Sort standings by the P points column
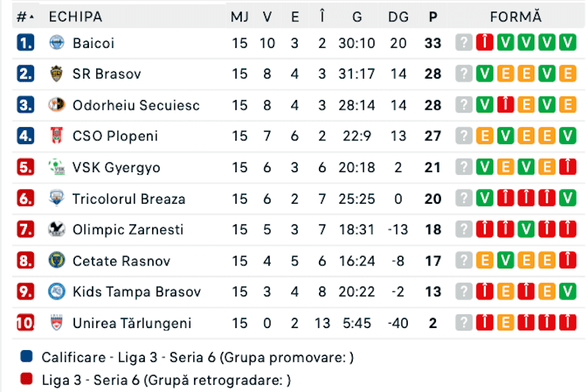The image size is (588, 392). coord(433,17)
